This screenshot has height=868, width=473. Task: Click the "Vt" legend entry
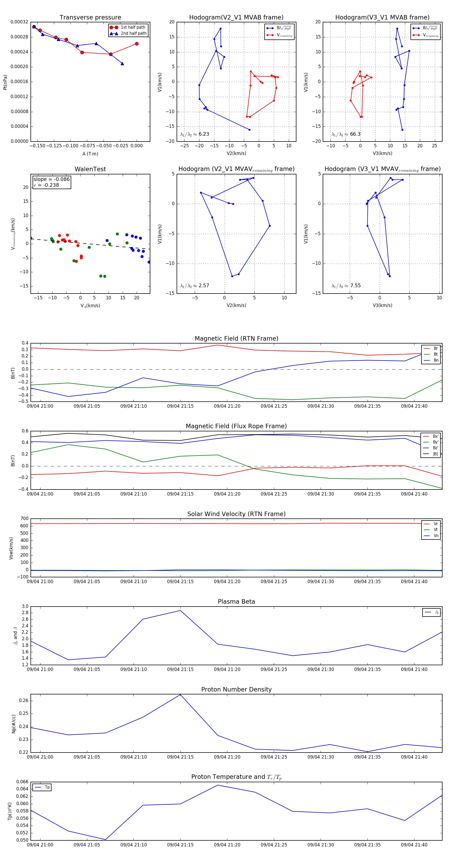coord(431,530)
